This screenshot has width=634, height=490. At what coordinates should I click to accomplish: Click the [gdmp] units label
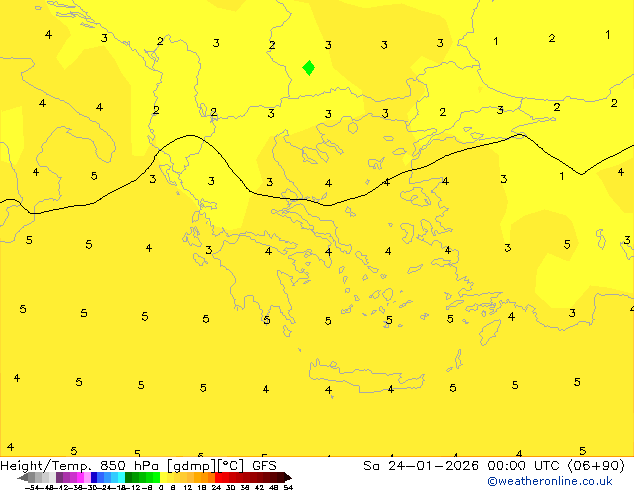(x=191, y=465)
